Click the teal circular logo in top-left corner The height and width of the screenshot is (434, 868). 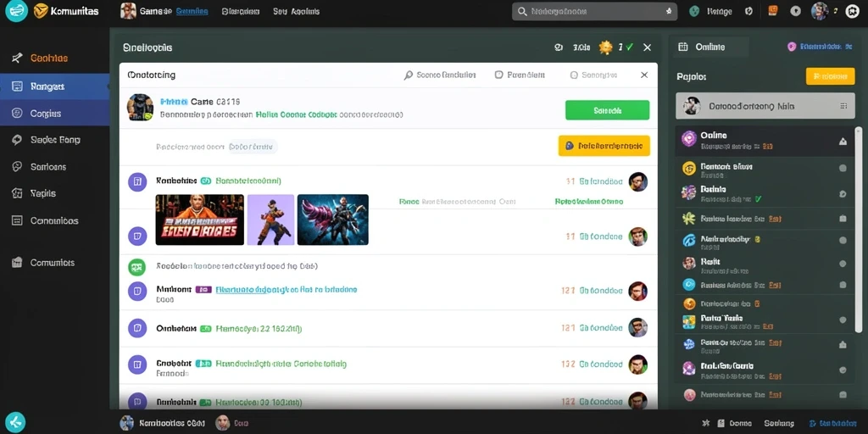pyautogui.click(x=16, y=10)
